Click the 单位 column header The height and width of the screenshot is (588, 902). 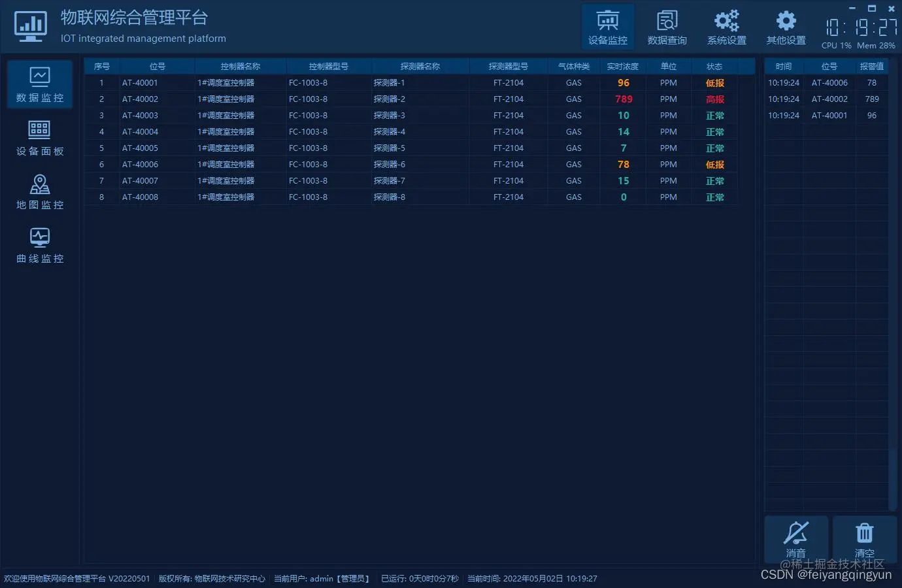[x=668, y=67]
